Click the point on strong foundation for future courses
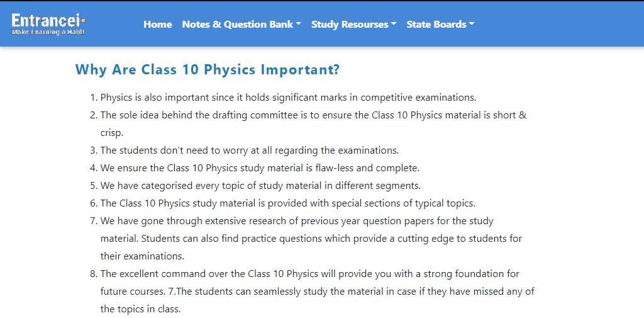This screenshot has width=644, height=318. coord(317,292)
